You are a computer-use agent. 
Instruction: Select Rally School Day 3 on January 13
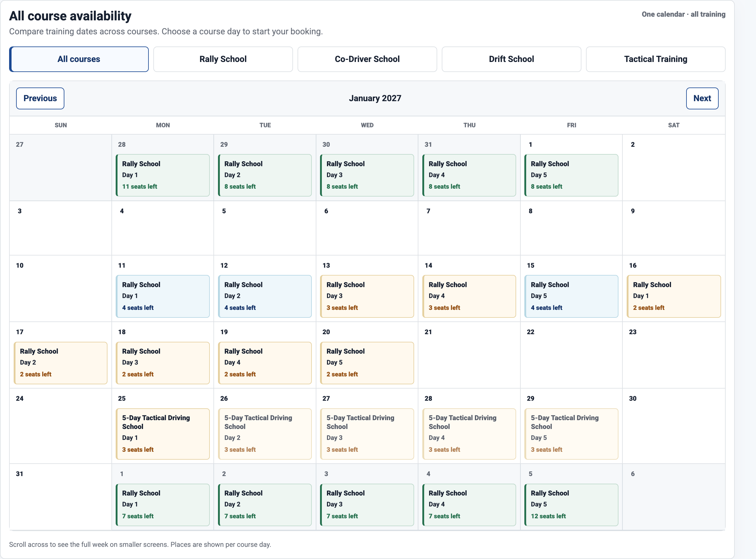(367, 297)
